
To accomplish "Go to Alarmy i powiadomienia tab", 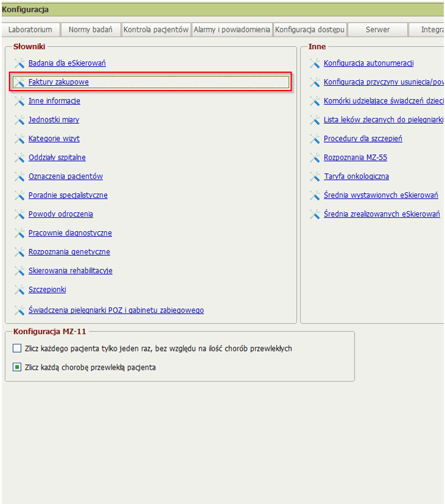I will (x=232, y=30).
